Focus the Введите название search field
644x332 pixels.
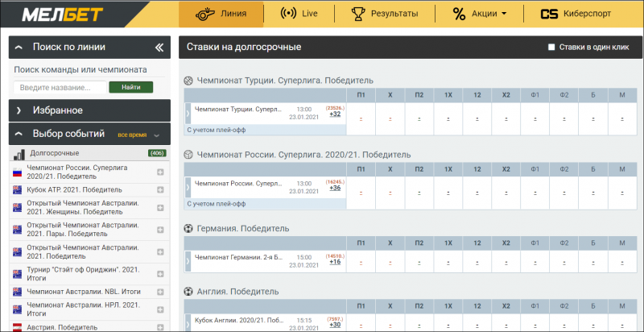(x=60, y=88)
